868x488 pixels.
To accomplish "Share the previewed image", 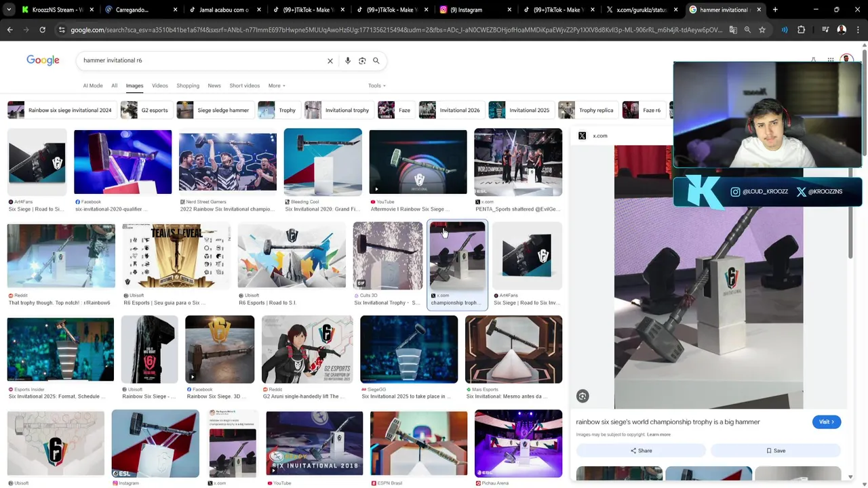I will pyautogui.click(x=641, y=451).
